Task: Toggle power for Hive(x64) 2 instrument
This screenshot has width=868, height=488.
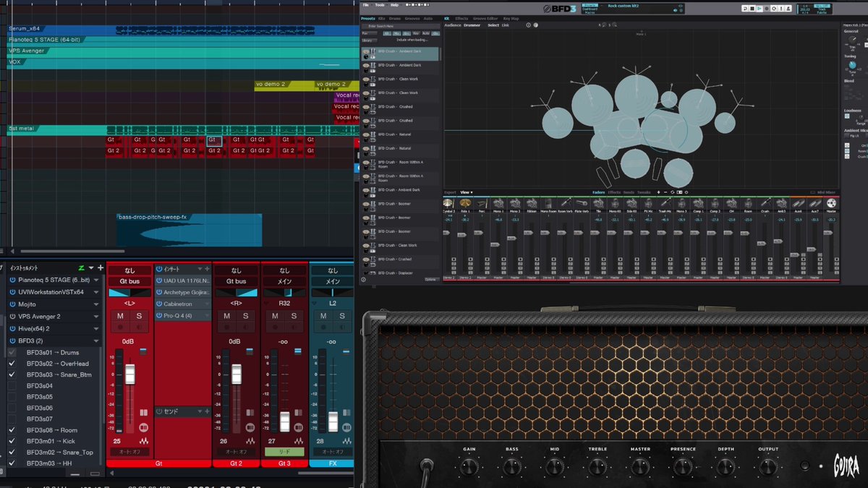Action: [x=12, y=328]
